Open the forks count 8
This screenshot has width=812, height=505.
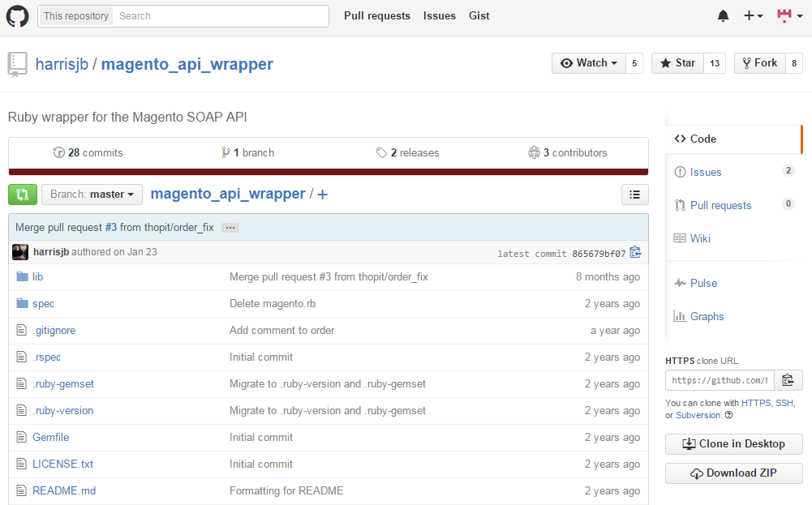click(794, 63)
